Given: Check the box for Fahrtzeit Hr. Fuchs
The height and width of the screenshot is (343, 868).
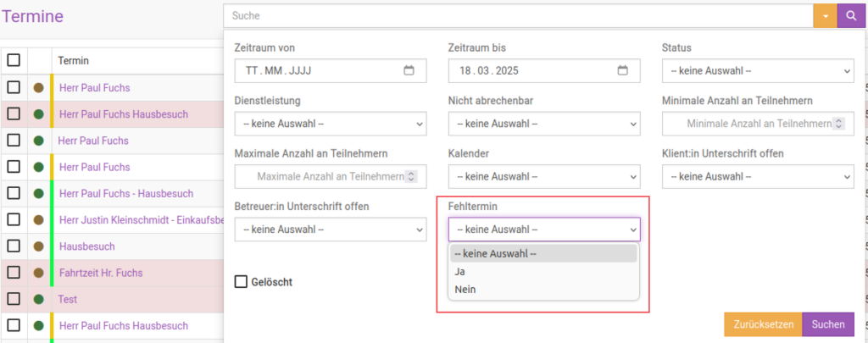Looking at the screenshot, I should pos(14,272).
